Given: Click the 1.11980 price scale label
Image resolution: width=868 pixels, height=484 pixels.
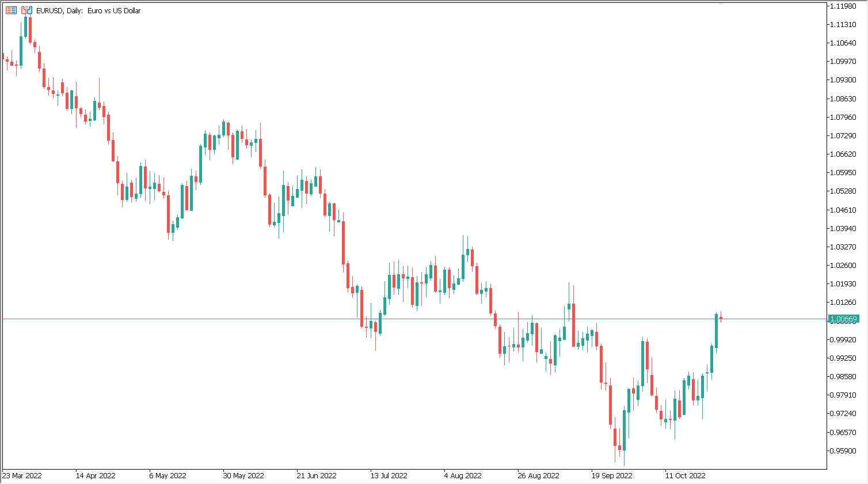Looking at the screenshot, I should (x=844, y=6).
